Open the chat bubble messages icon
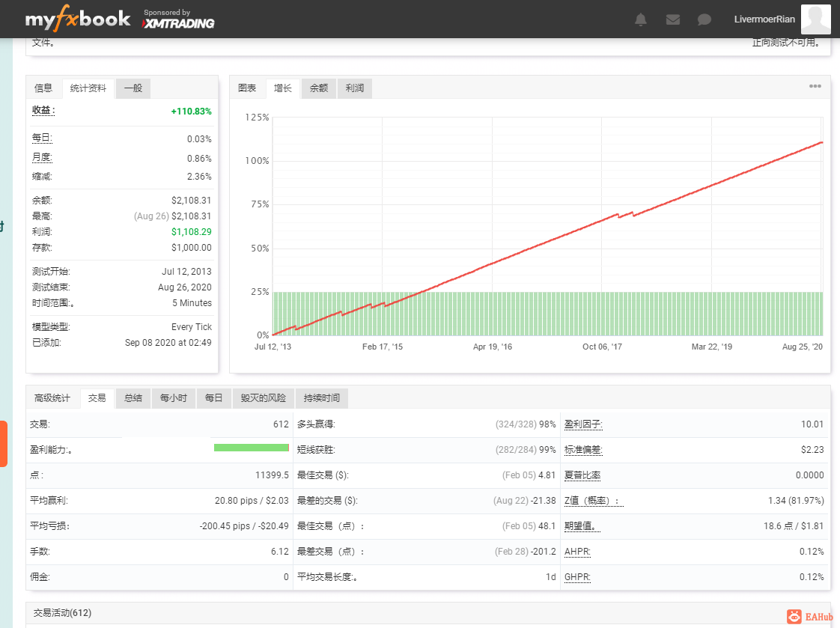Image resolution: width=840 pixels, height=628 pixels. [704, 19]
